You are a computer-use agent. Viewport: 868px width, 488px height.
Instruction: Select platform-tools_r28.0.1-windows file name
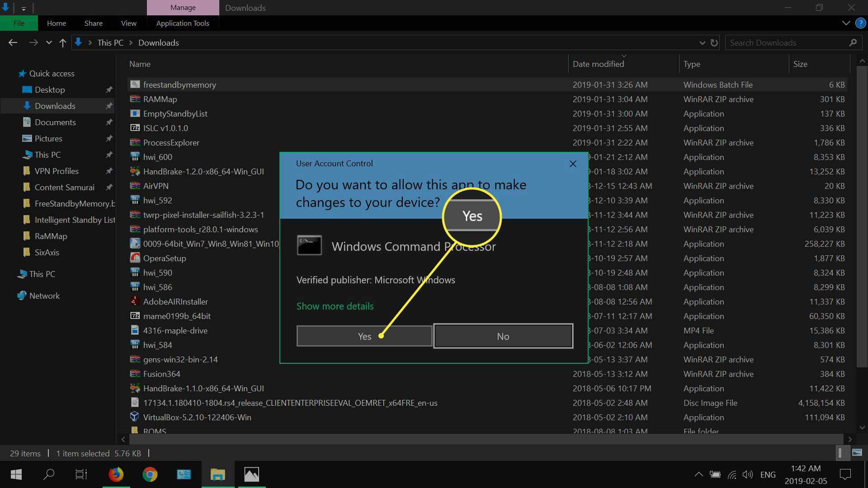click(x=201, y=229)
